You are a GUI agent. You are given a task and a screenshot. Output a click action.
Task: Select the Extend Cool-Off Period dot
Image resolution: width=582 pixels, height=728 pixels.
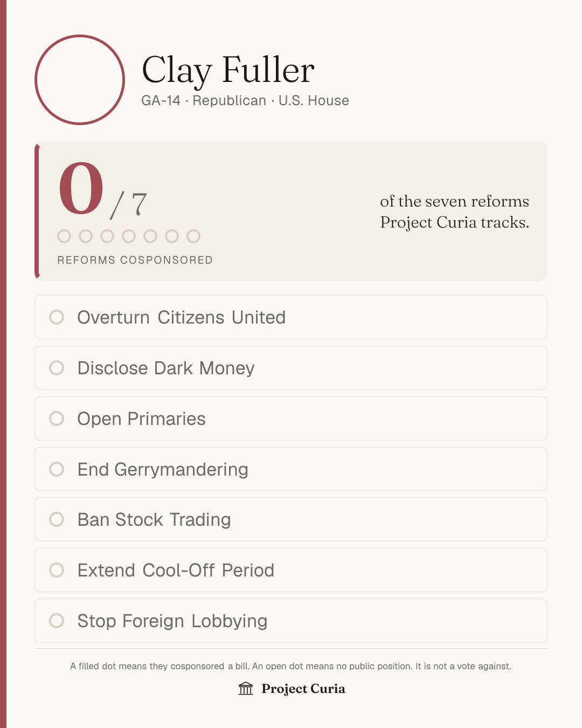[x=57, y=570]
